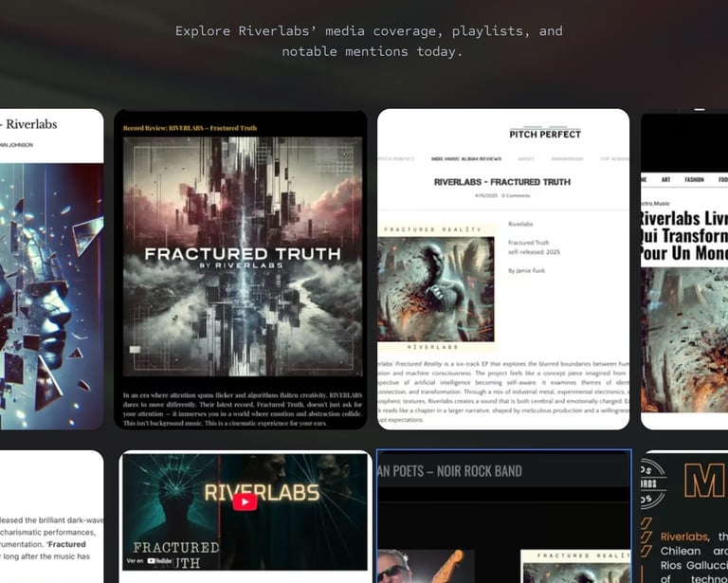Click 'RIVERLABS - FRACTURED TRUTH' article title
The height and width of the screenshot is (583, 728).
501,182
